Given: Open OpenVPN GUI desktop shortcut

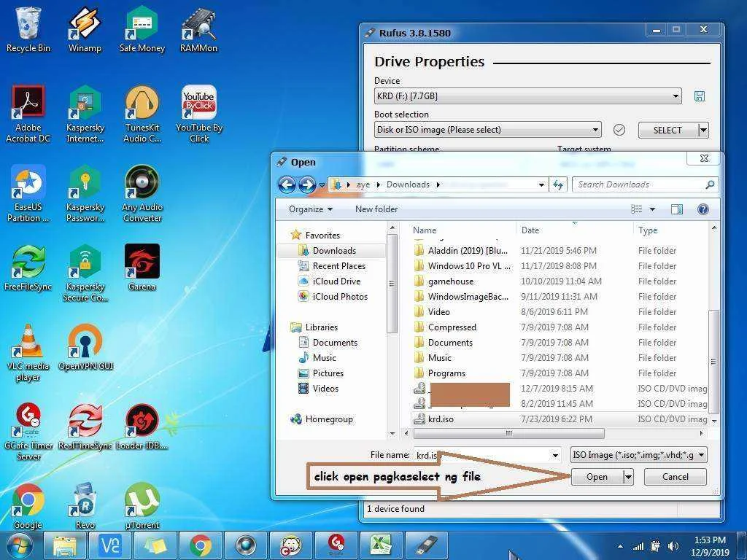Looking at the screenshot, I should coord(85,348).
